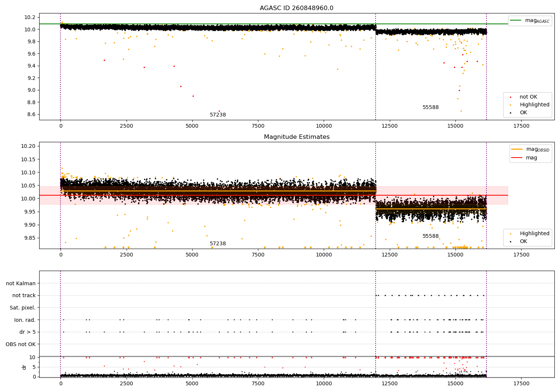Click the "Sat. pixel." axis label
This screenshot has height=392, width=560.
(23, 308)
